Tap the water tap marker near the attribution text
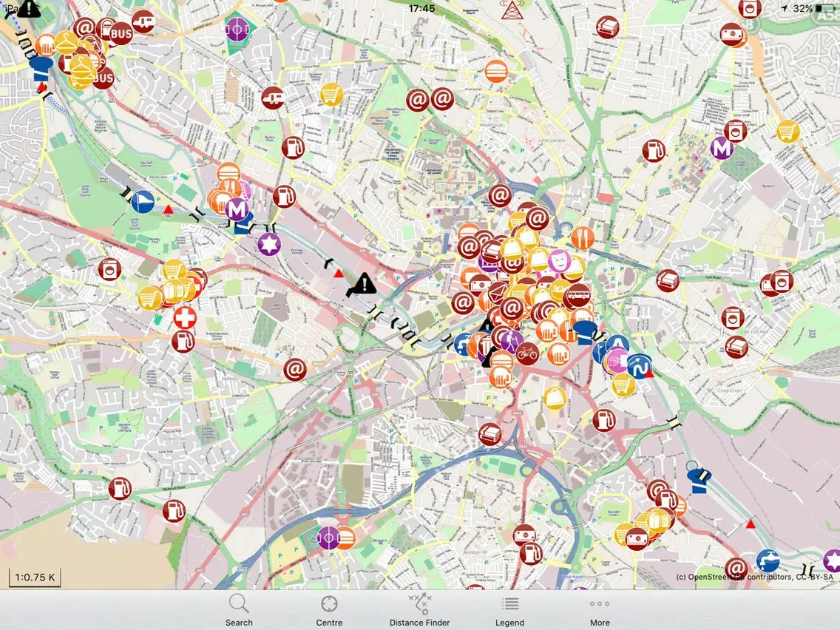Screen dimensions: 840x630 [x=768, y=560]
